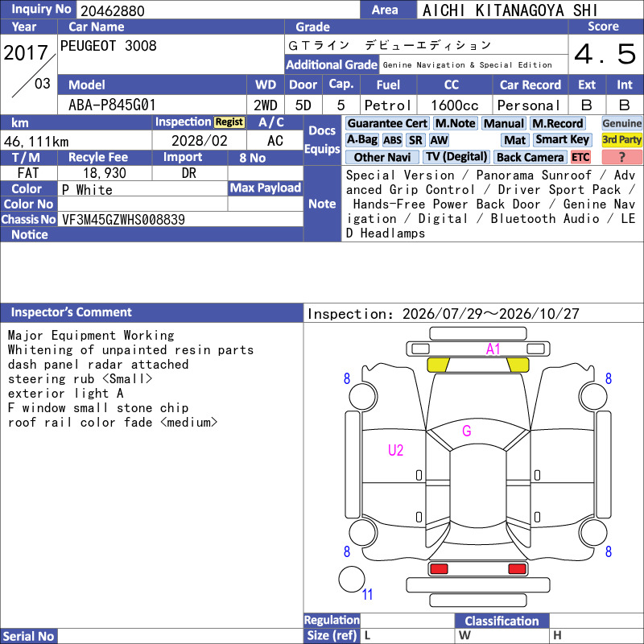This screenshot has width=644, height=644.
Task: Click the Inspector's Comment header
Action: pyautogui.click(x=71, y=312)
